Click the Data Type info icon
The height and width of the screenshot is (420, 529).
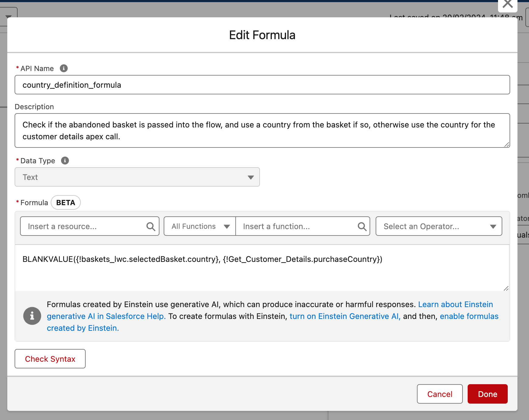pyautogui.click(x=65, y=161)
